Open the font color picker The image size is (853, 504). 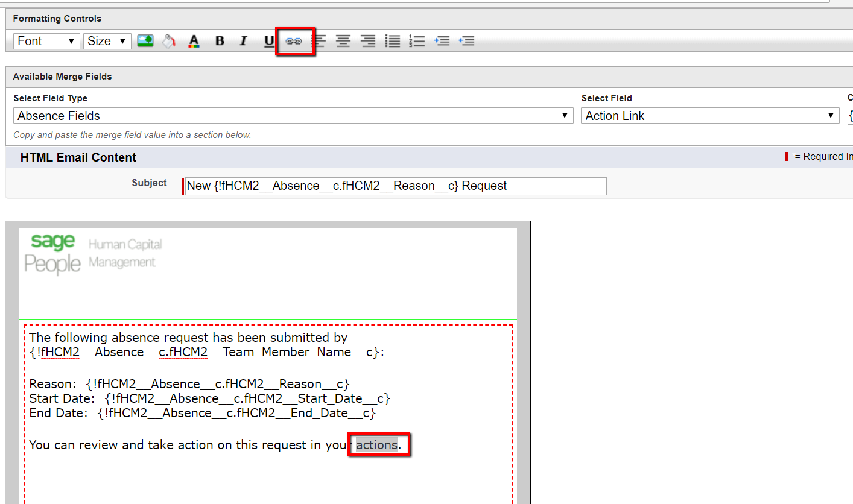click(x=194, y=41)
